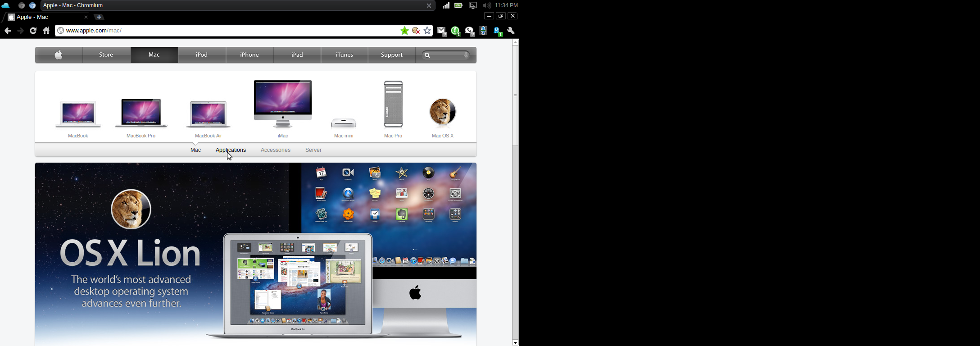
Task: Open the iPad section
Action: 297,55
